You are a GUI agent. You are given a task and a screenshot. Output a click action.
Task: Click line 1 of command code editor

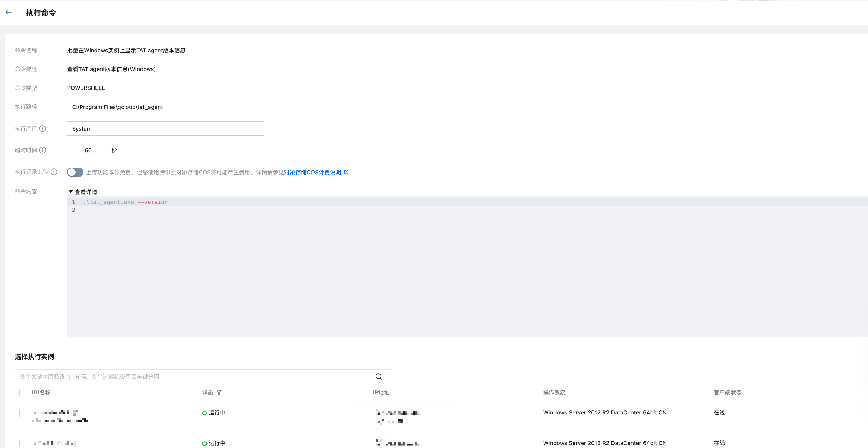[125, 202]
